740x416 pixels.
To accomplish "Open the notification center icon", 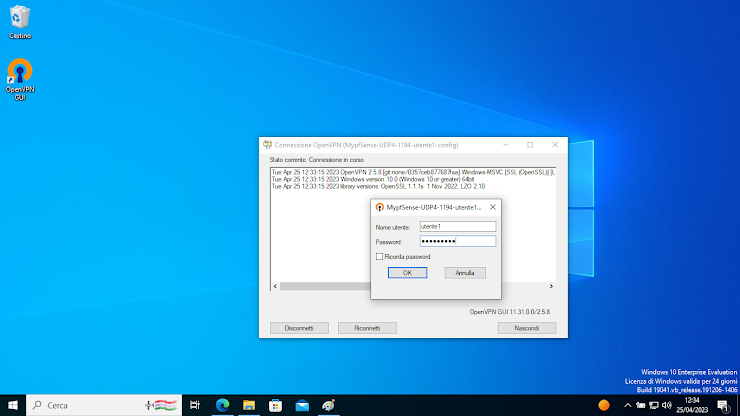I will tap(723, 406).
